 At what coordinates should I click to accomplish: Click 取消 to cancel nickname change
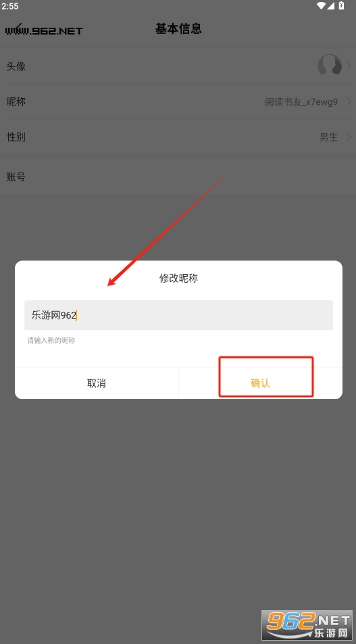click(97, 383)
